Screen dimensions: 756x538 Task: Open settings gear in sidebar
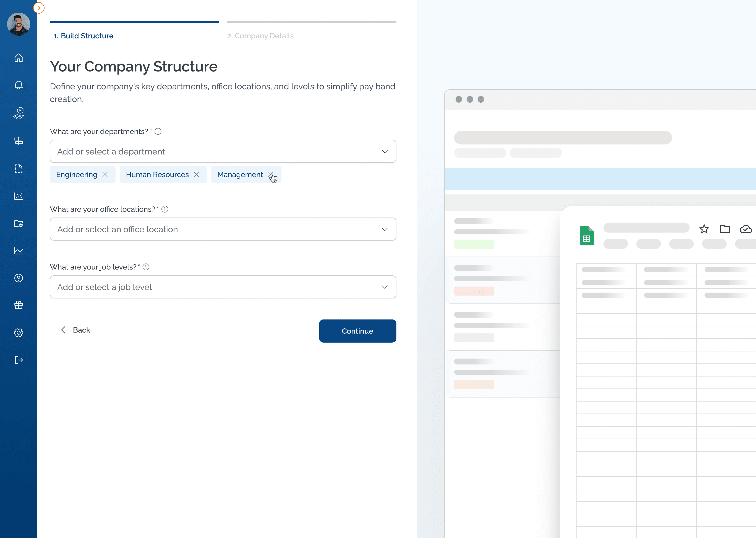(19, 333)
